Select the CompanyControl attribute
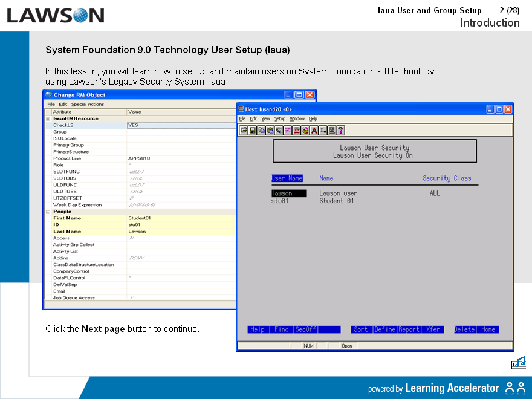532x399 pixels. (x=71, y=271)
